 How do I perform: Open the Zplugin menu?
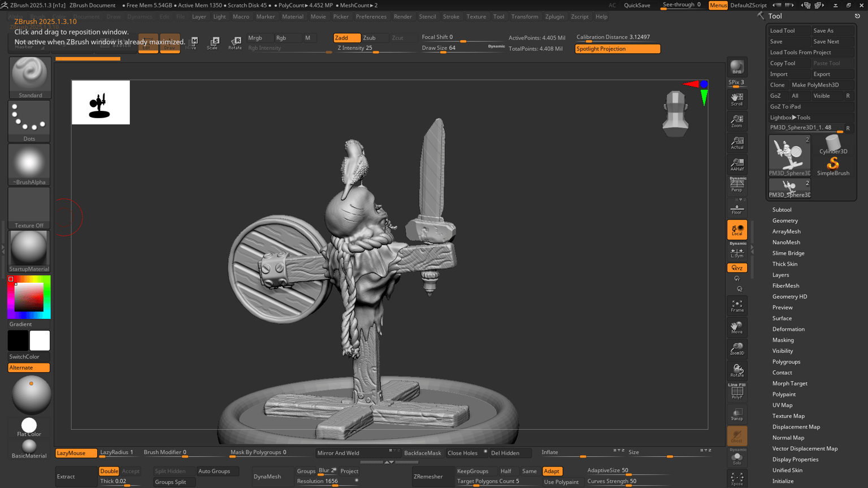pos(554,16)
